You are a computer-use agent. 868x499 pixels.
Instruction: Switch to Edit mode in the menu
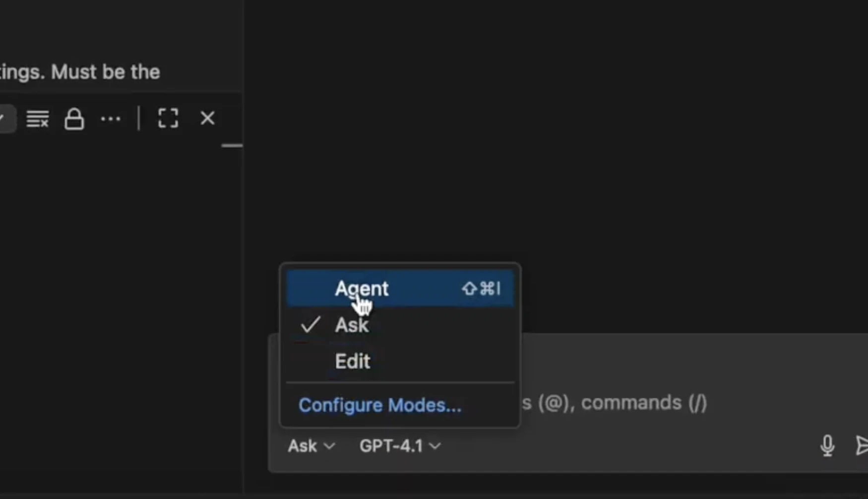coord(352,362)
